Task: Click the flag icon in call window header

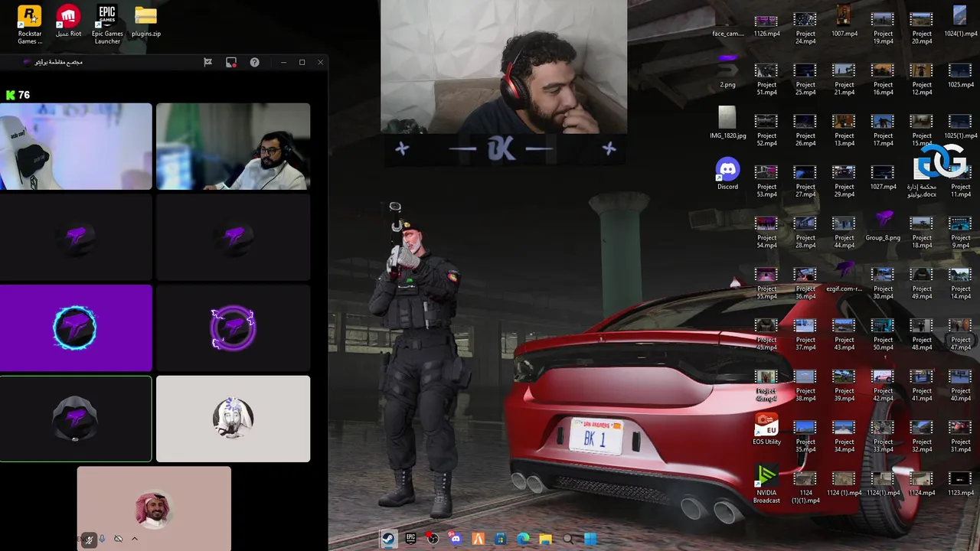Action: point(207,62)
